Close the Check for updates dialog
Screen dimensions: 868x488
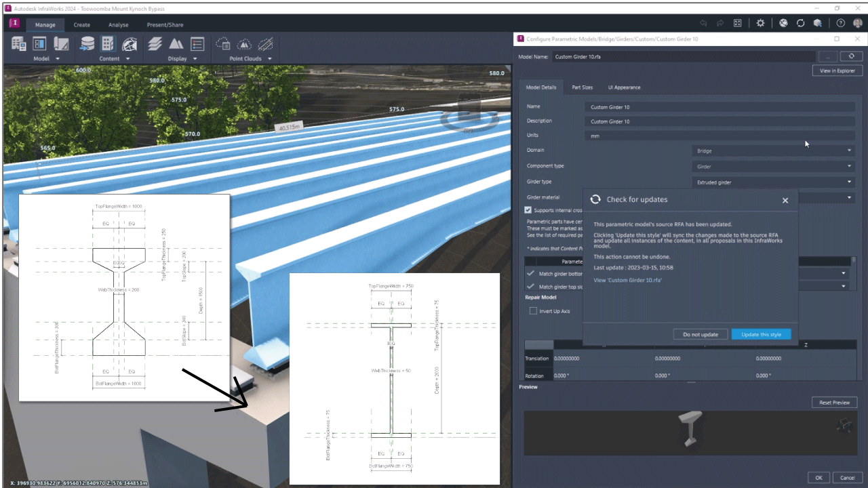click(785, 200)
